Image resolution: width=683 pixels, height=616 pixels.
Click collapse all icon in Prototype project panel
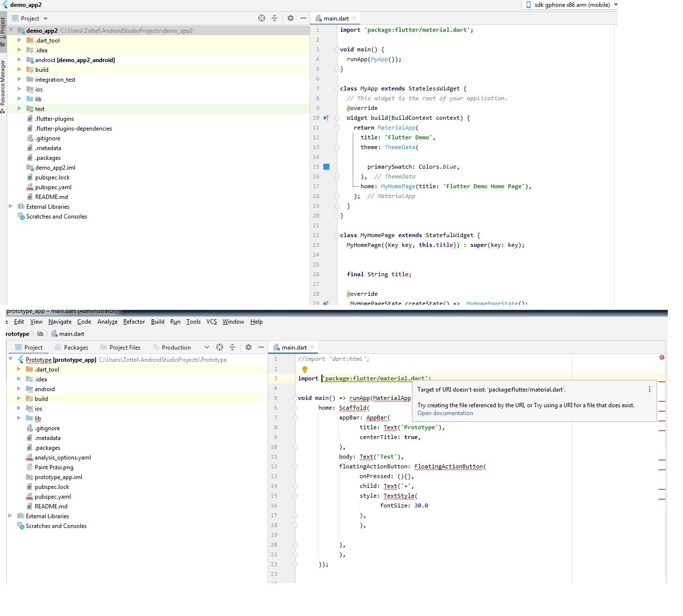click(x=232, y=347)
